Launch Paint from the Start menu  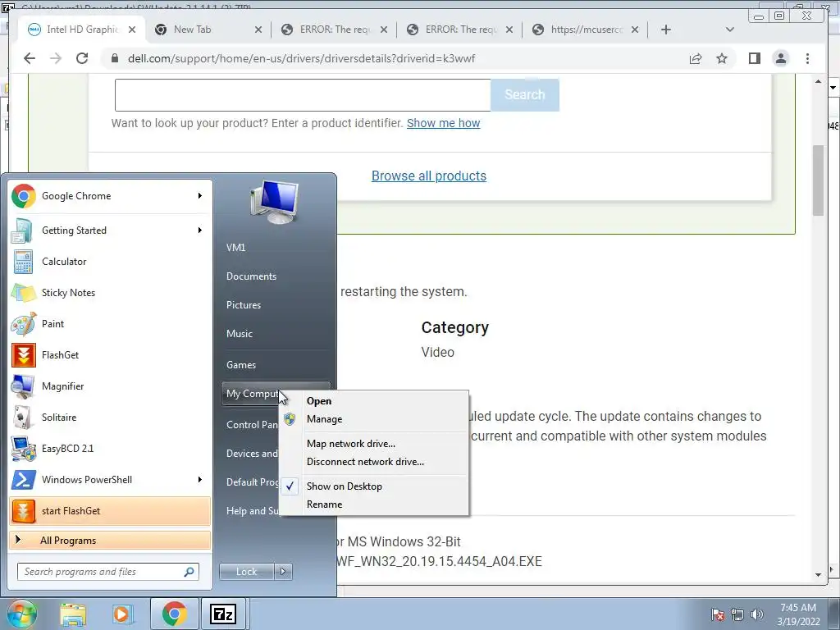point(110,323)
